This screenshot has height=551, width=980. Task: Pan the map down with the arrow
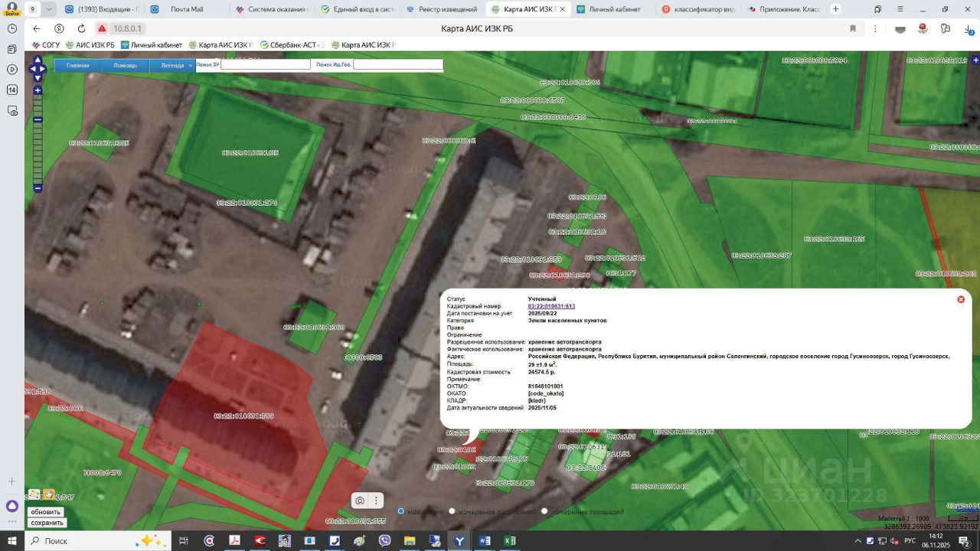[38, 77]
